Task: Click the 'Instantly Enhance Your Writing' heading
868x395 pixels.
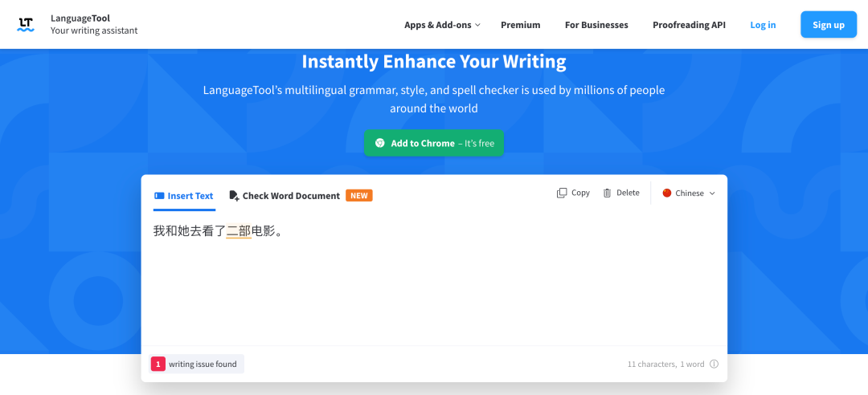Action: (x=434, y=61)
